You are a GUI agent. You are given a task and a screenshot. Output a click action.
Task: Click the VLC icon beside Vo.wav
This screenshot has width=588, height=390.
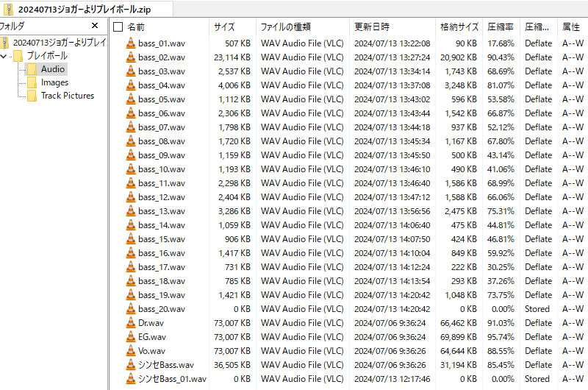tap(131, 351)
